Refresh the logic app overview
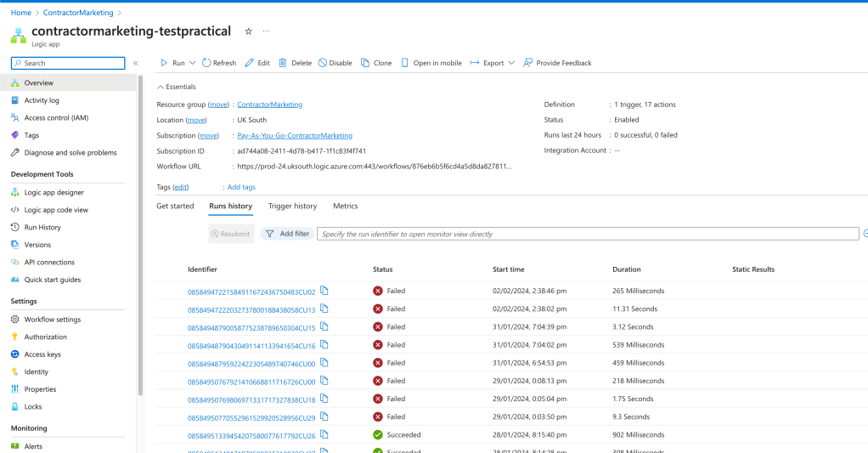Screen dimensions: 868x453 218,63
